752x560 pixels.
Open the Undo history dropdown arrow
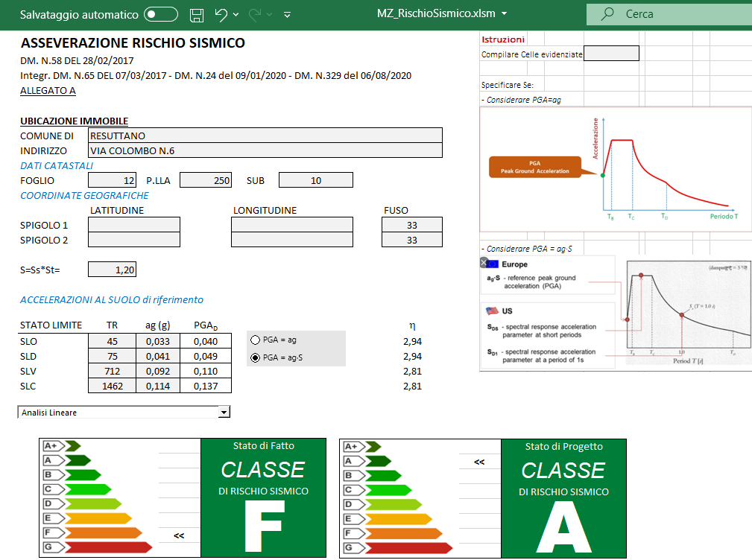point(236,14)
